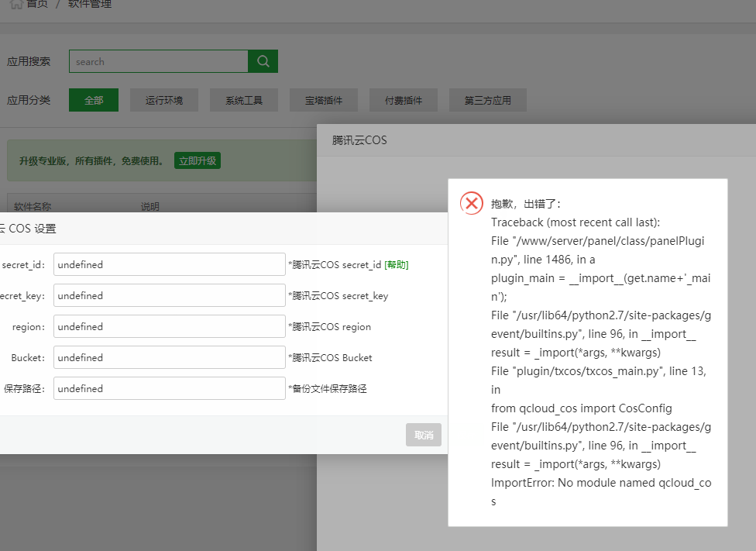Click the secret_key input field
Image resolution: width=756 pixels, height=551 pixels.
(169, 295)
